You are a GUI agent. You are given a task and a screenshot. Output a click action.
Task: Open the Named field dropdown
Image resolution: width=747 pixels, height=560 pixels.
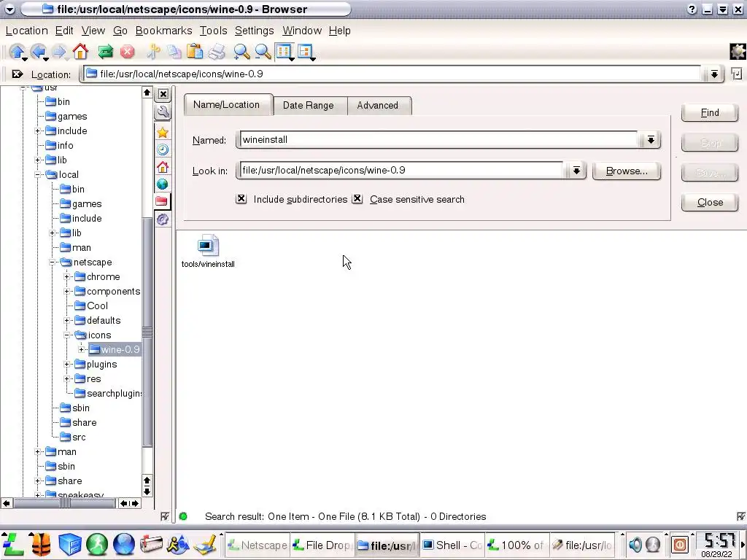click(x=650, y=140)
